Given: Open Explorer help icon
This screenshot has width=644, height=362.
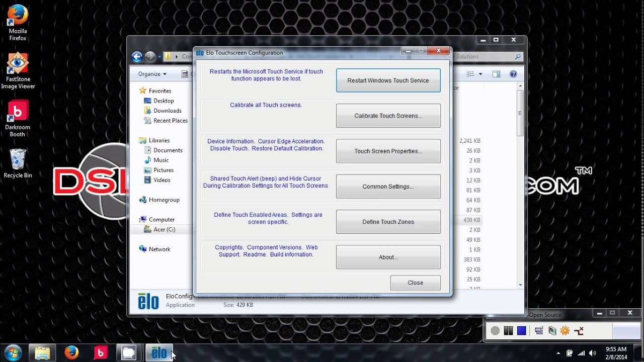Looking at the screenshot, I should point(513,74).
